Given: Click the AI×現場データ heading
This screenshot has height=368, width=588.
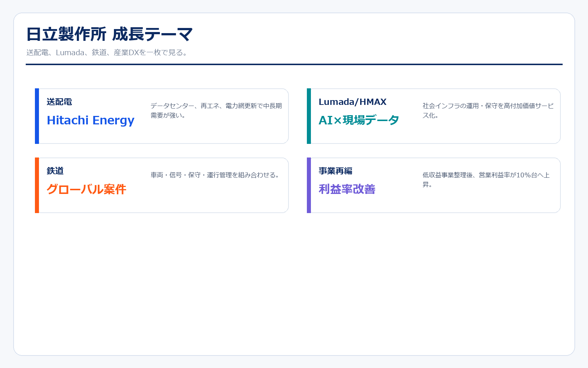Looking at the screenshot, I should [359, 120].
